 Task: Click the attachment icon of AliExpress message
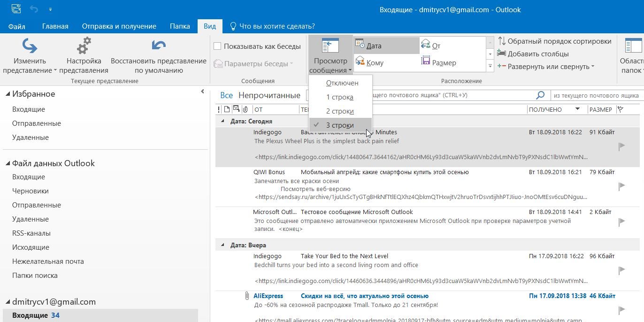point(246,296)
